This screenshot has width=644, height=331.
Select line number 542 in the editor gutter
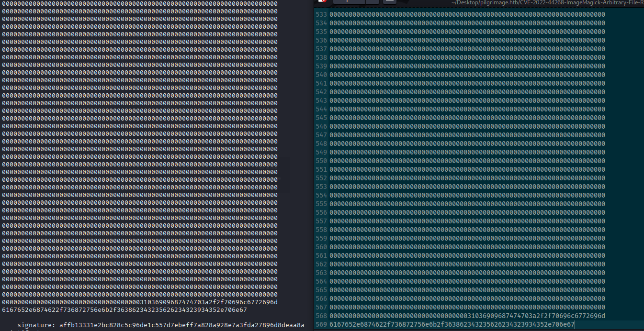pyautogui.click(x=321, y=92)
